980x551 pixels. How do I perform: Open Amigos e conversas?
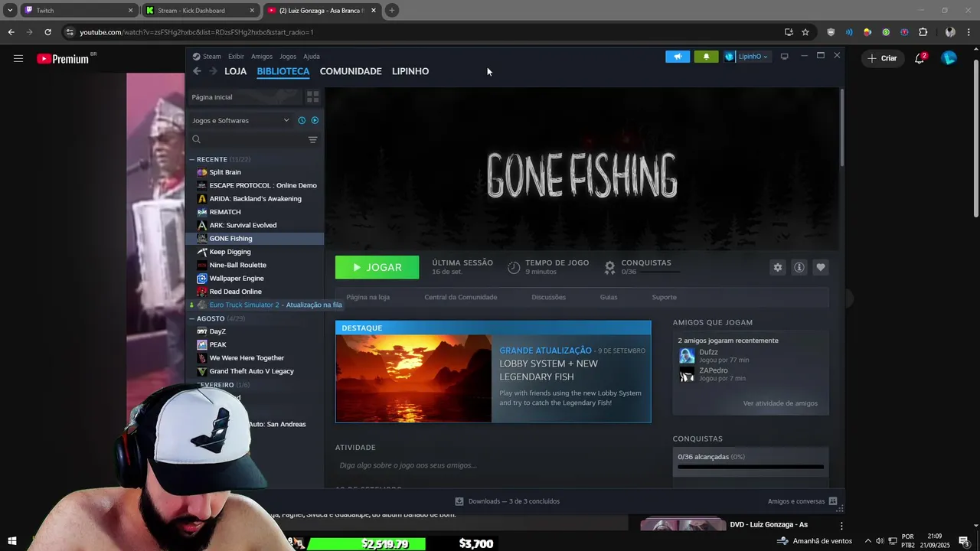tap(802, 501)
